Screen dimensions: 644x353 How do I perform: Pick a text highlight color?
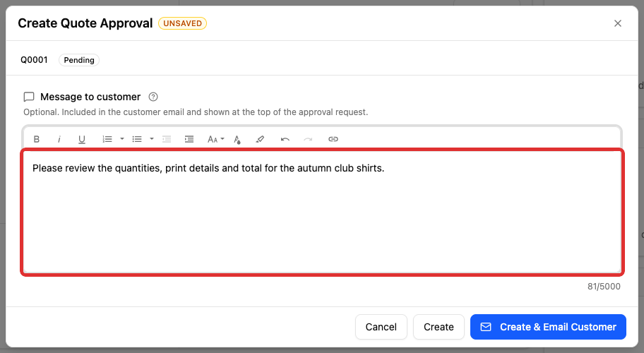click(260, 139)
